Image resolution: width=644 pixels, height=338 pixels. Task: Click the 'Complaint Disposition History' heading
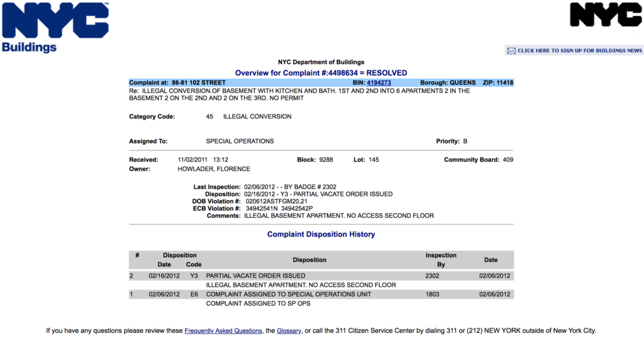pyautogui.click(x=321, y=234)
